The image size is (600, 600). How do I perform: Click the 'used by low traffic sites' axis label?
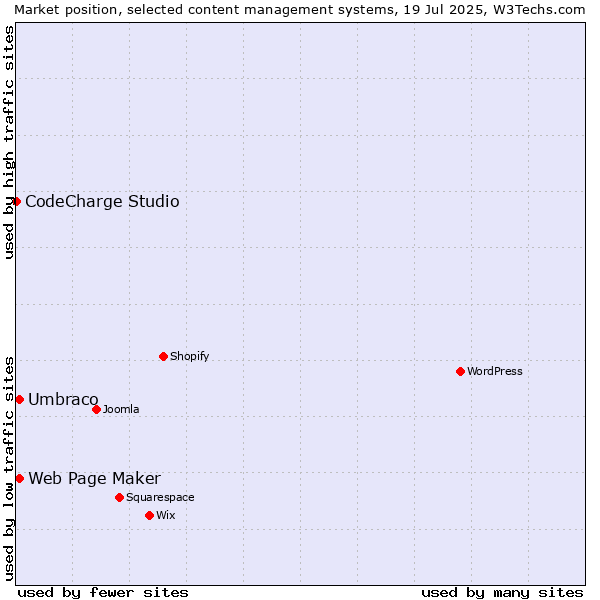coord(8,469)
